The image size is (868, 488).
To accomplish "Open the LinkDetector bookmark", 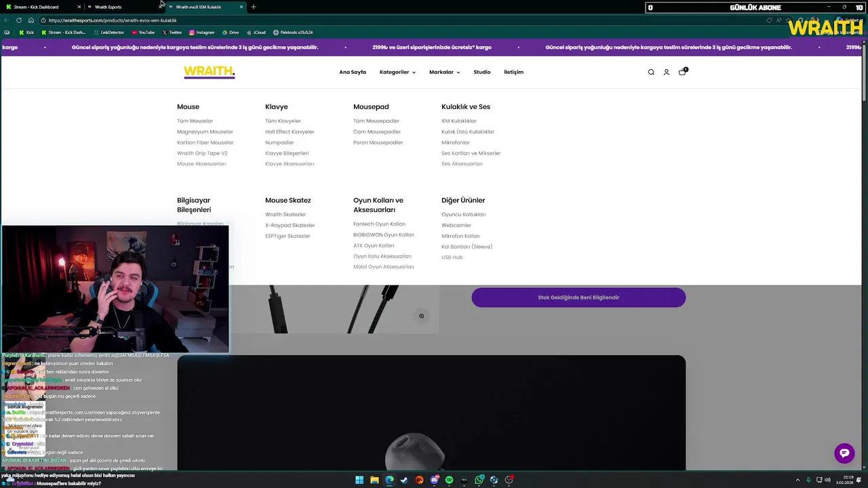I will tap(108, 33).
